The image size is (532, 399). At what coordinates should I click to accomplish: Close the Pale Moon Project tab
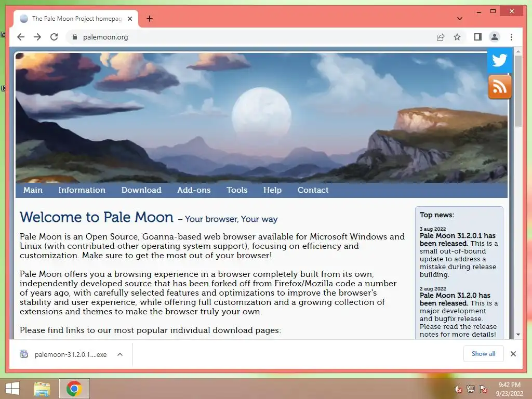[x=129, y=19]
